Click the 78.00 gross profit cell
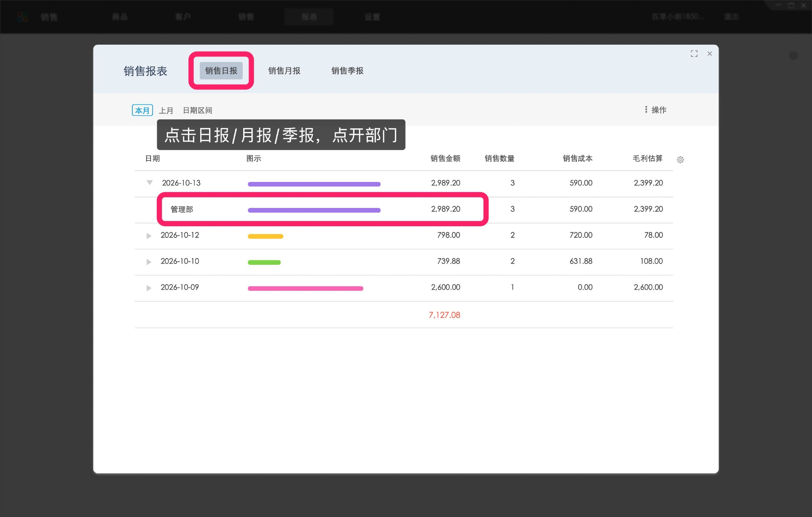 coord(654,235)
